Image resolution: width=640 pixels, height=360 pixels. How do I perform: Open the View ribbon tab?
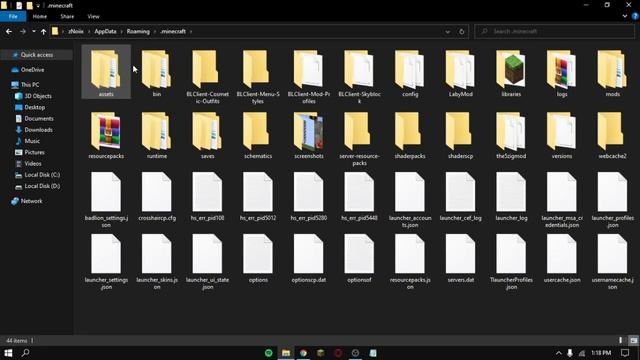93,16
